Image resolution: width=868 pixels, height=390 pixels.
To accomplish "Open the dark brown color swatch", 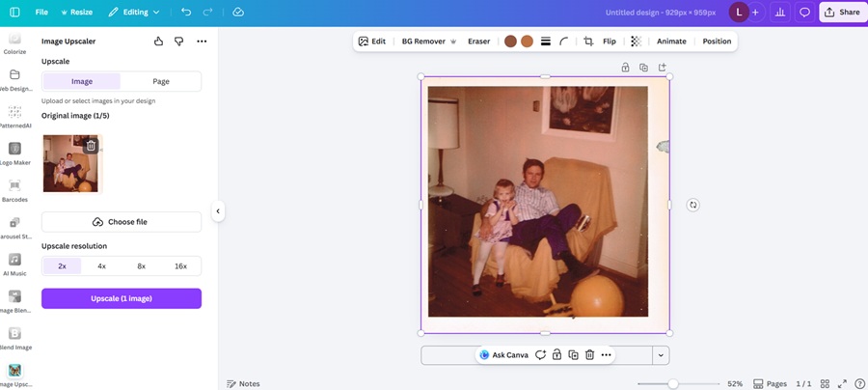I will [x=510, y=41].
